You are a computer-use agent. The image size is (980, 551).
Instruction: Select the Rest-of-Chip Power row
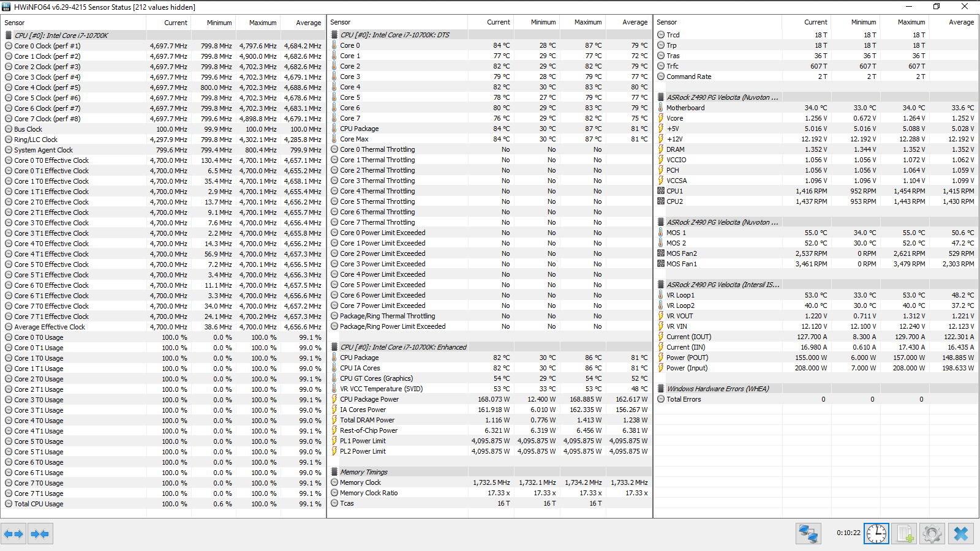(x=489, y=430)
